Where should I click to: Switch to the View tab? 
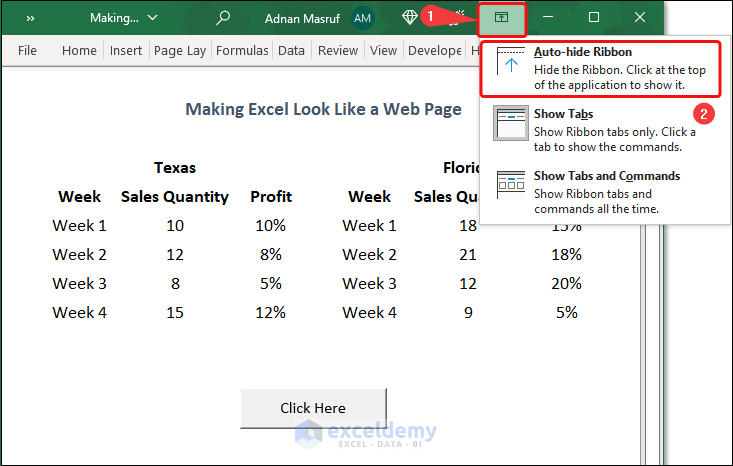click(x=383, y=50)
